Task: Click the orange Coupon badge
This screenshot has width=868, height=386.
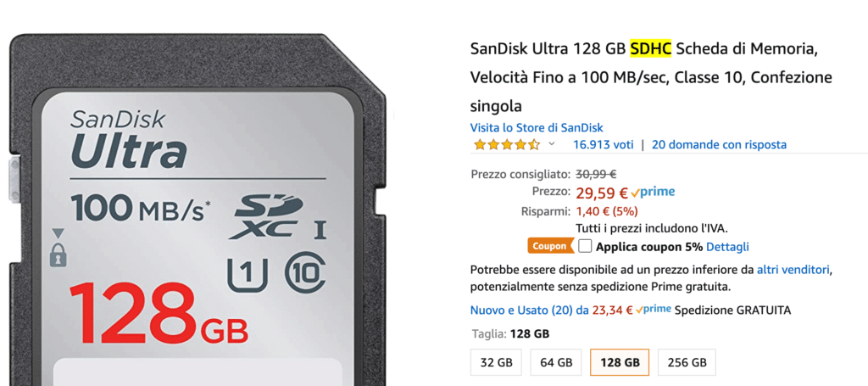Action: click(x=550, y=246)
